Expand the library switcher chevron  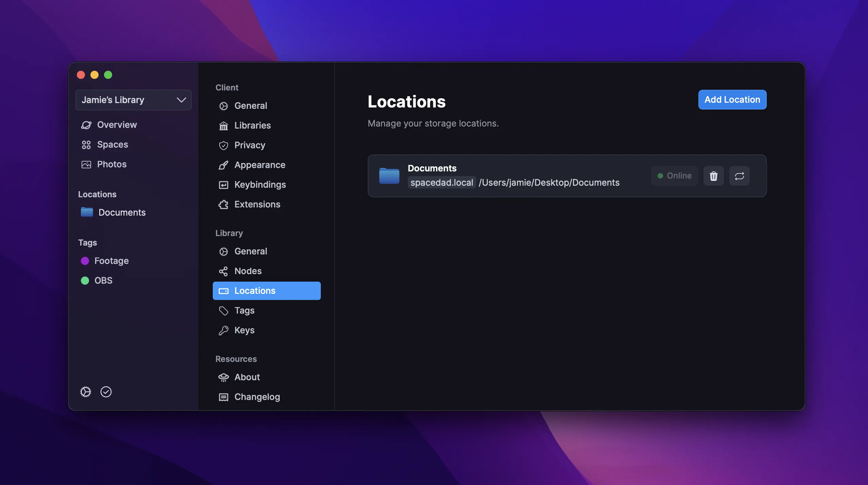click(x=181, y=100)
